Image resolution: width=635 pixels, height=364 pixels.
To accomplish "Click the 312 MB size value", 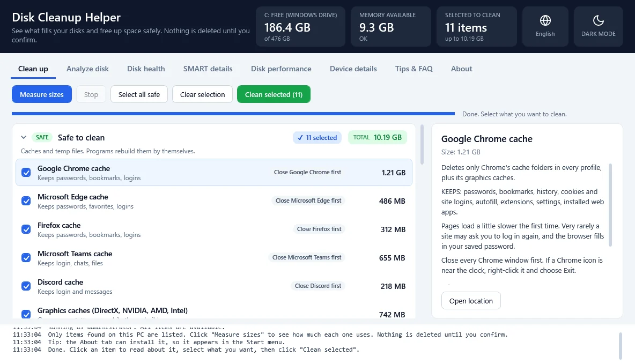I will click(x=393, y=229).
